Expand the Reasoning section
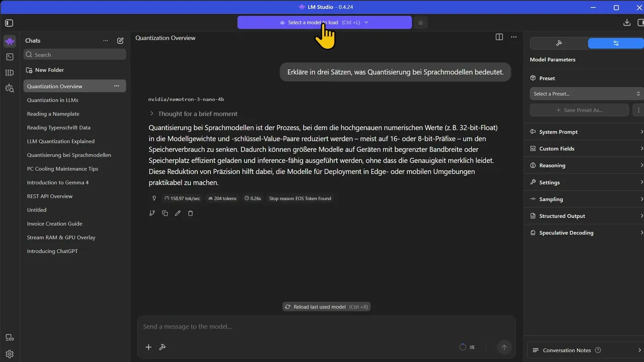 [584, 165]
